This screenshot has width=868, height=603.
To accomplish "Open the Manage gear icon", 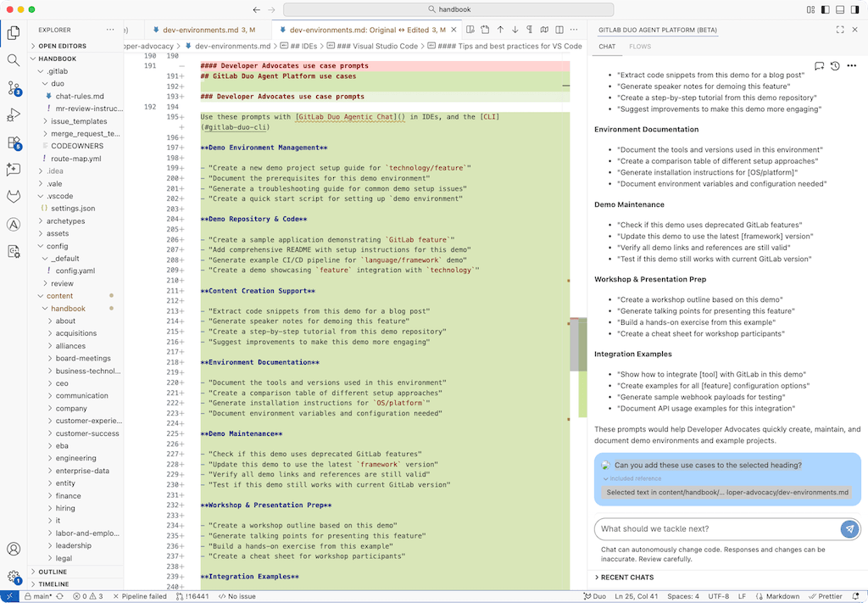I will (x=14, y=577).
